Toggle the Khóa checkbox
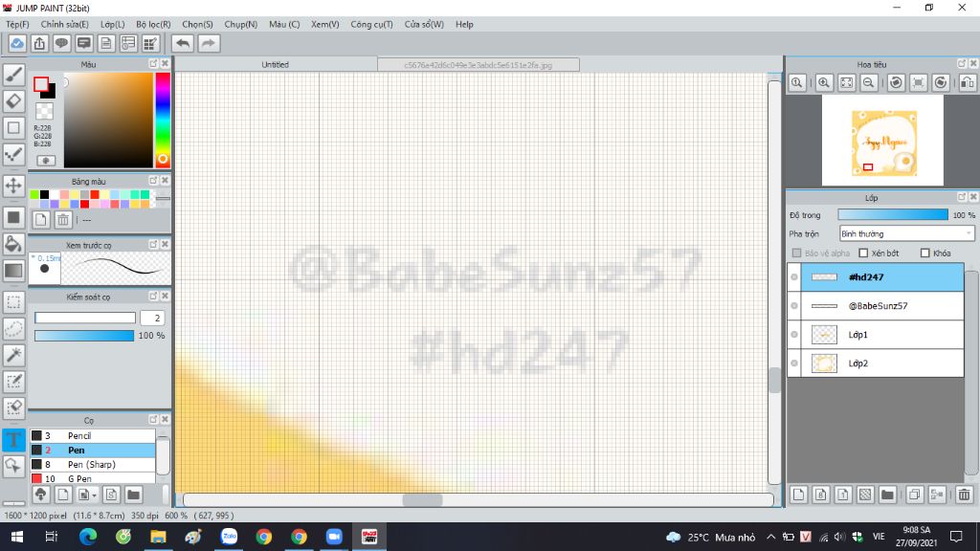 (925, 253)
